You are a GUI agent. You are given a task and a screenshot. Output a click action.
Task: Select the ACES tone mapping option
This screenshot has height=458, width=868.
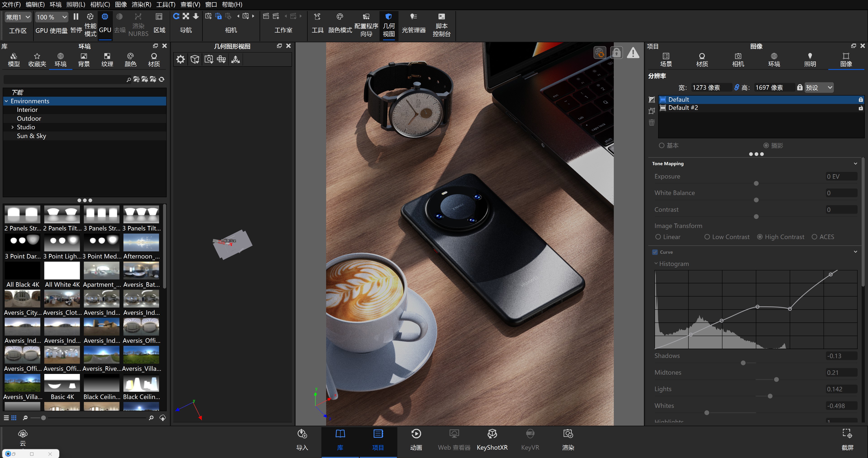point(813,237)
